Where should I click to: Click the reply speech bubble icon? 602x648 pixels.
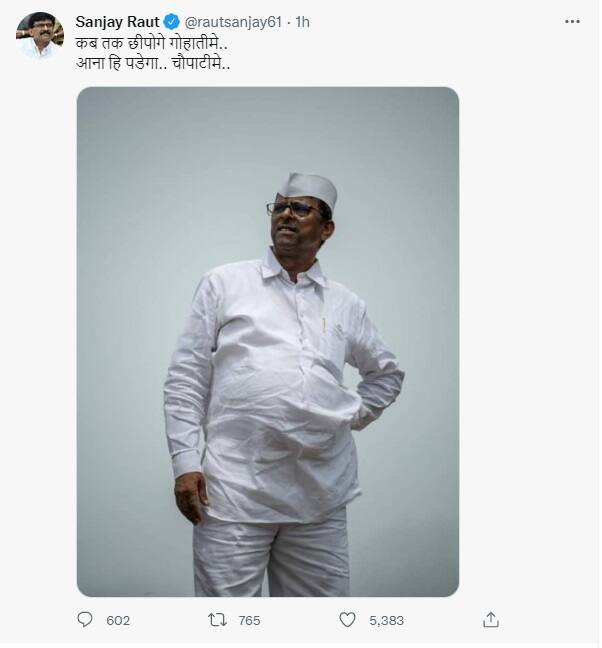point(85,619)
